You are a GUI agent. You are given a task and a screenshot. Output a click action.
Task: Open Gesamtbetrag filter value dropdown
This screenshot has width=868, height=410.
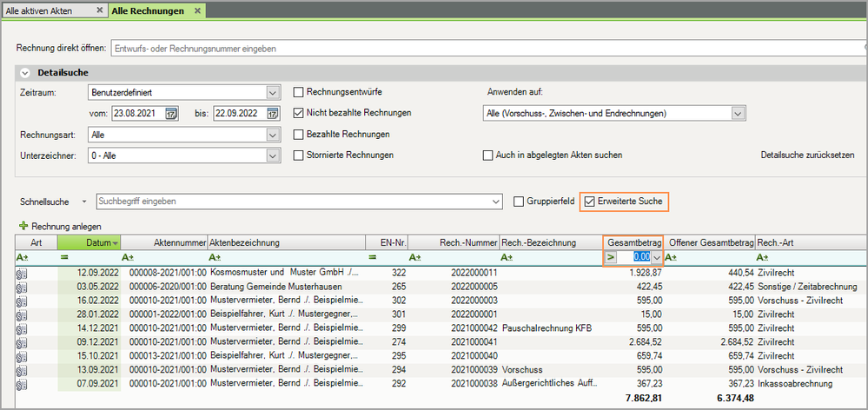(x=657, y=257)
